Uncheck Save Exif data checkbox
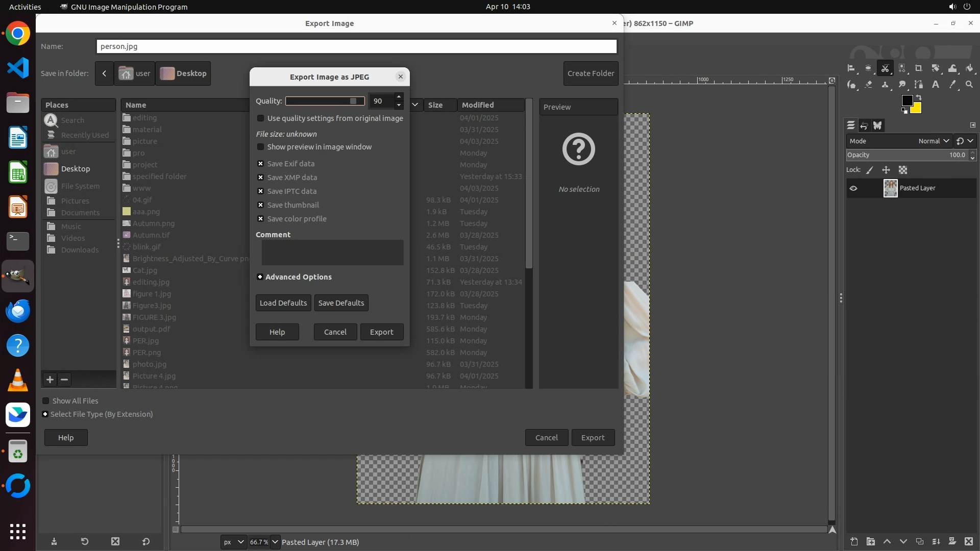The image size is (980, 551). [261, 164]
